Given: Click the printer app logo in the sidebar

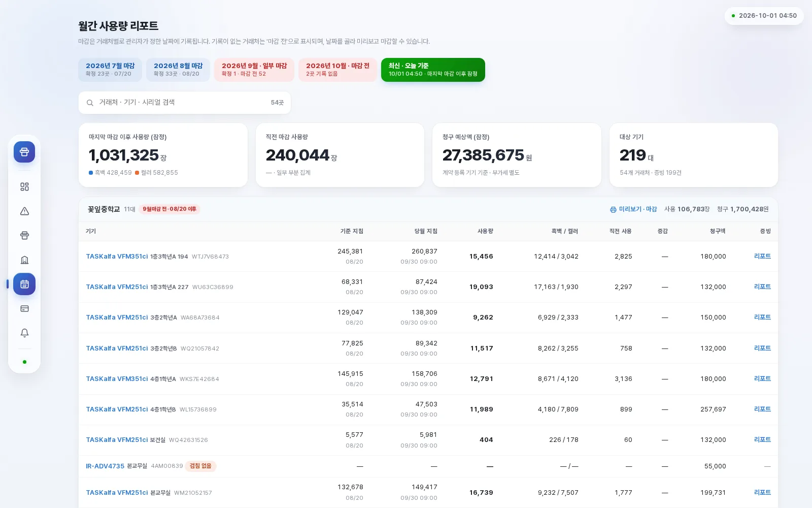Looking at the screenshot, I should (24, 152).
